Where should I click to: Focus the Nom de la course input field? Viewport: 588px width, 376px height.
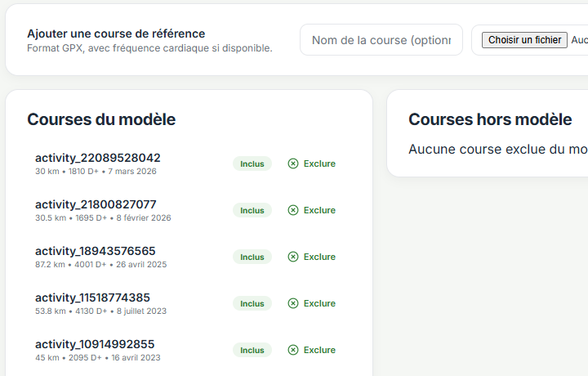tap(381, 40)
